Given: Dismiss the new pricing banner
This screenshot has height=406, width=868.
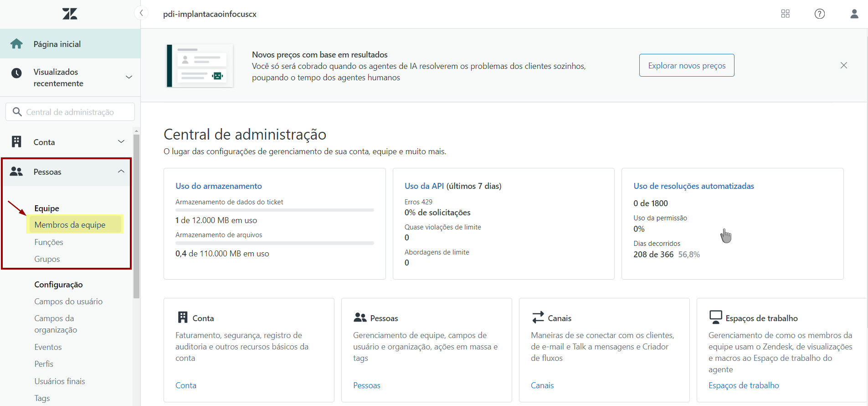Looking at the screenshot, I should [843, 65].
